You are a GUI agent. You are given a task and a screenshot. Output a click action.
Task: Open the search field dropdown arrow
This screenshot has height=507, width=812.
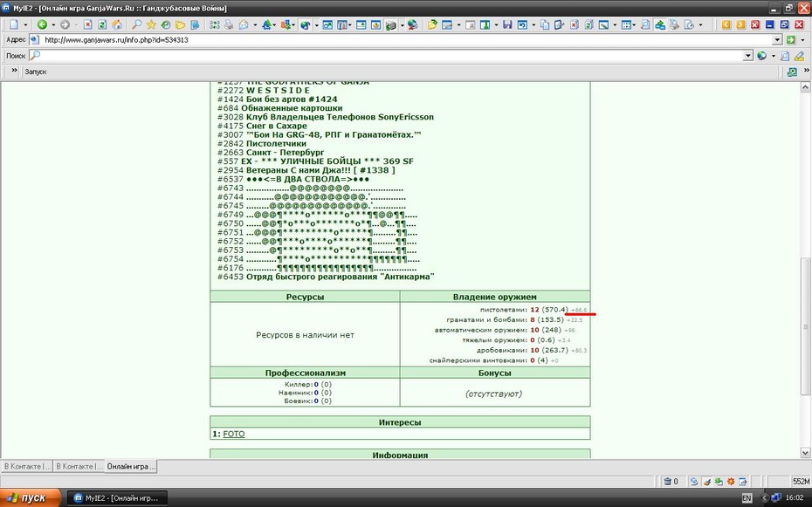[x=747, y=56]
